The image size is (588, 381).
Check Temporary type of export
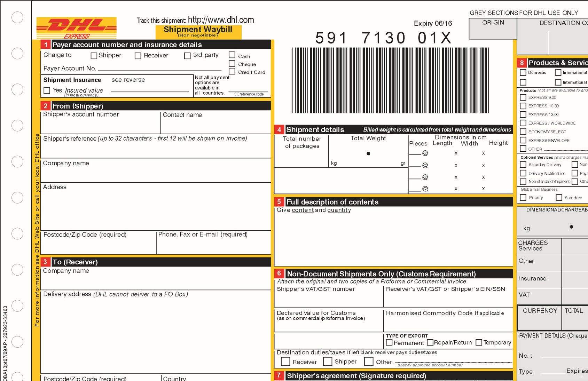(479, 343)
